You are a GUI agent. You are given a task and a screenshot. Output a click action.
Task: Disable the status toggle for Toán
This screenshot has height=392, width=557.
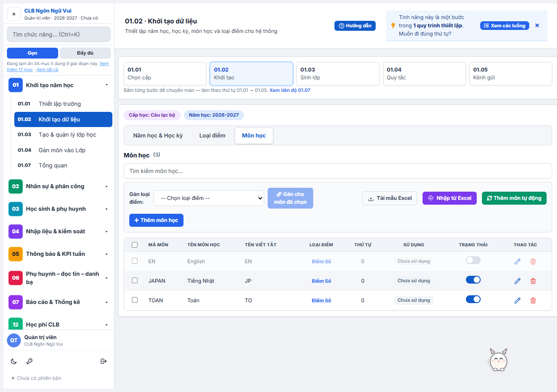pyautogui.click(x=473, y=299)
